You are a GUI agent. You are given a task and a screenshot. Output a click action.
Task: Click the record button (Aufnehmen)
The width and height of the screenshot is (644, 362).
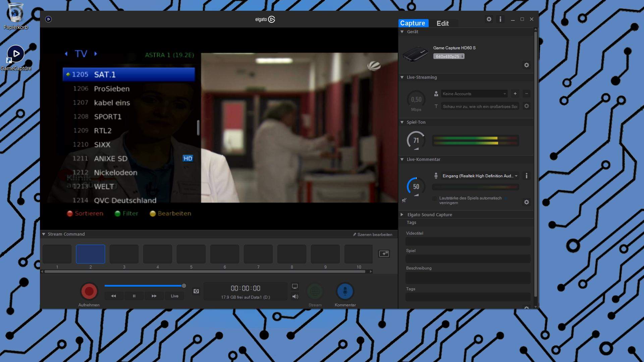tap(89, 291)
